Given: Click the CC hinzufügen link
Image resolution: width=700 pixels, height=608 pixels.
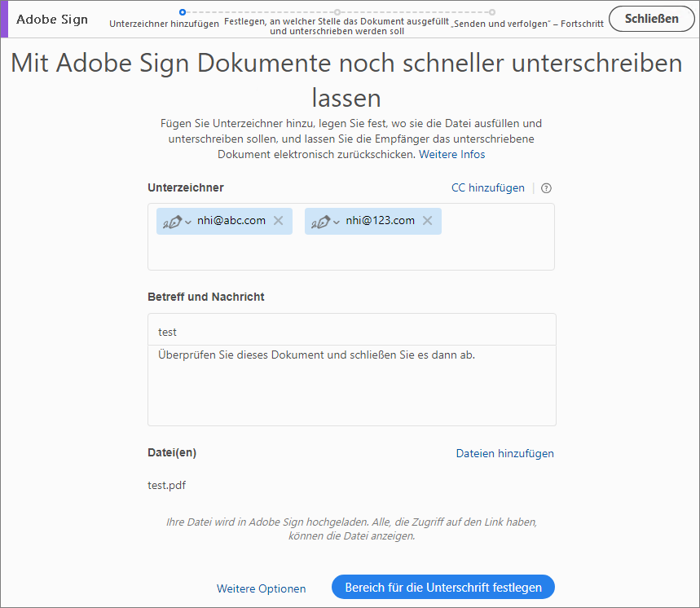Looking at the screenshot, I should pos(488,188).
